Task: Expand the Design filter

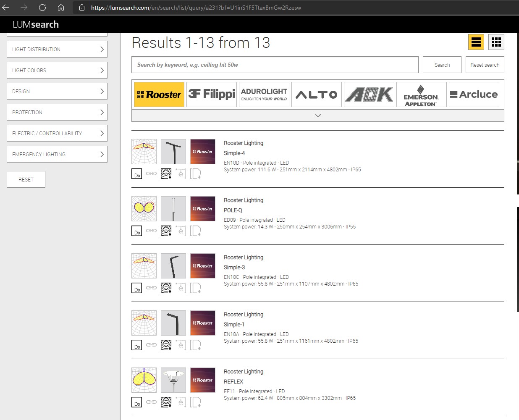Action: (57, 91)
